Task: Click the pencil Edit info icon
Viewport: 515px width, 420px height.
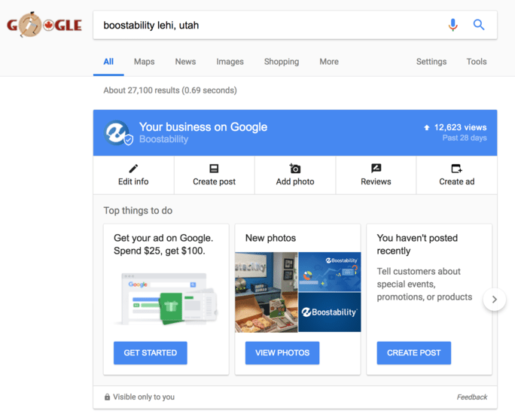Action: click(x=133, y=169)
